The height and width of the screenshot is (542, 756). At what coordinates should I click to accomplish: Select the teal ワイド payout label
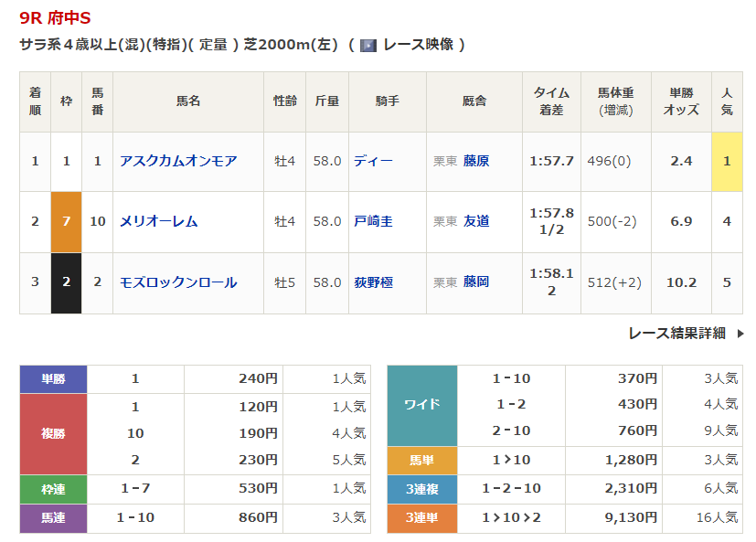[421, 405]
